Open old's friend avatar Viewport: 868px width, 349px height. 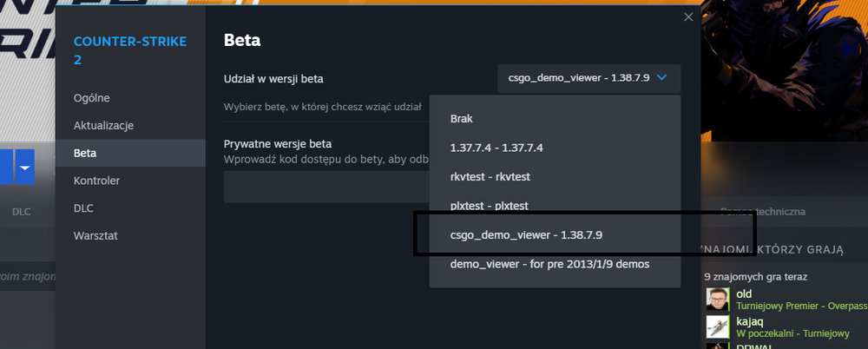(718, 300)
